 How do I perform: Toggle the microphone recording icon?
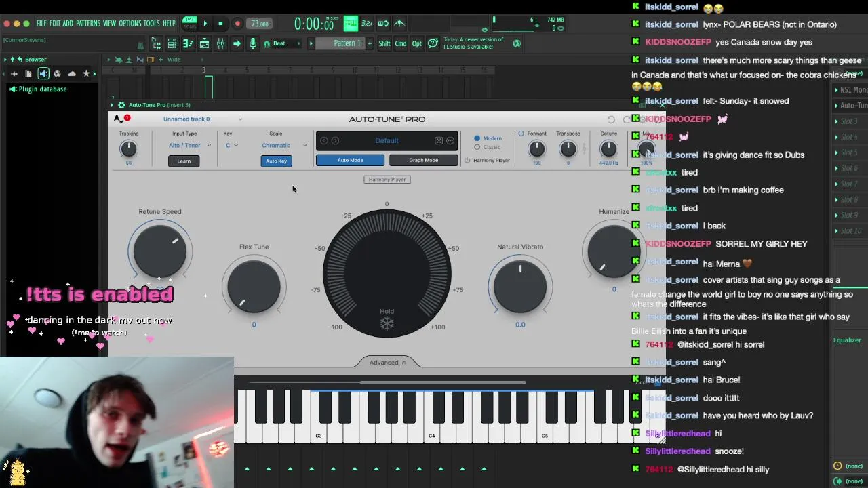253,43
